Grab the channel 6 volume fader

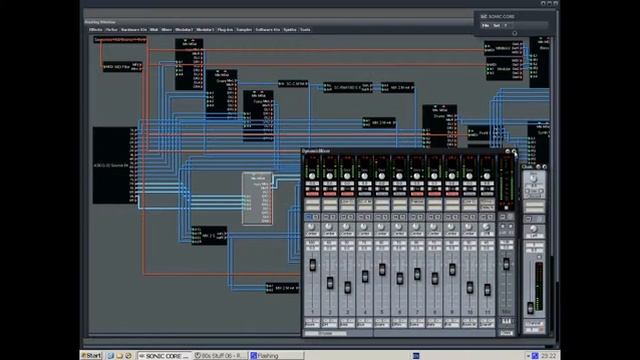[x=400, y=278]
